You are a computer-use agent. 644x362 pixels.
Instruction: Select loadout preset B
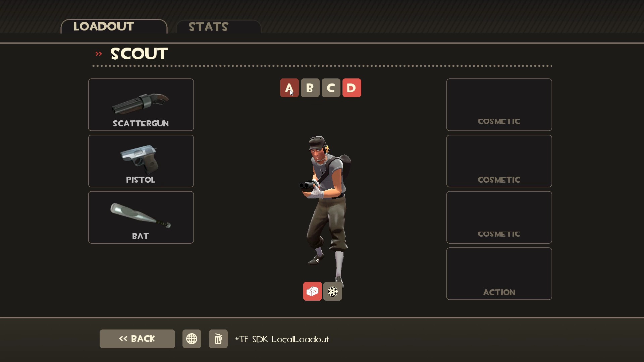point(310,88)
